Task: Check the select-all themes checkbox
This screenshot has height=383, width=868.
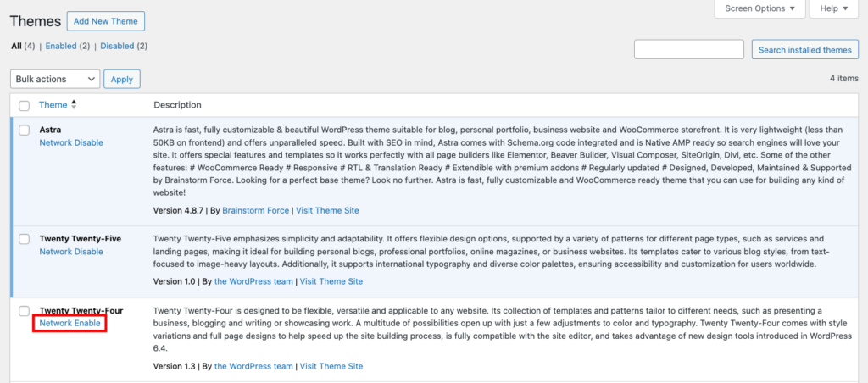Action: pyautogui.click(x=24, y=106)
